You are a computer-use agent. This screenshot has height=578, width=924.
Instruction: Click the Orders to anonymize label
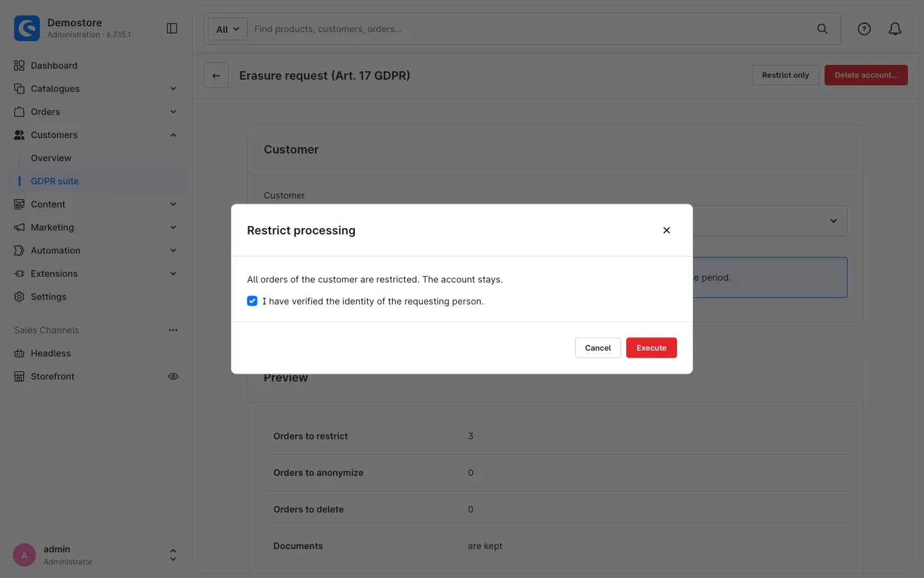click(318, 473)
